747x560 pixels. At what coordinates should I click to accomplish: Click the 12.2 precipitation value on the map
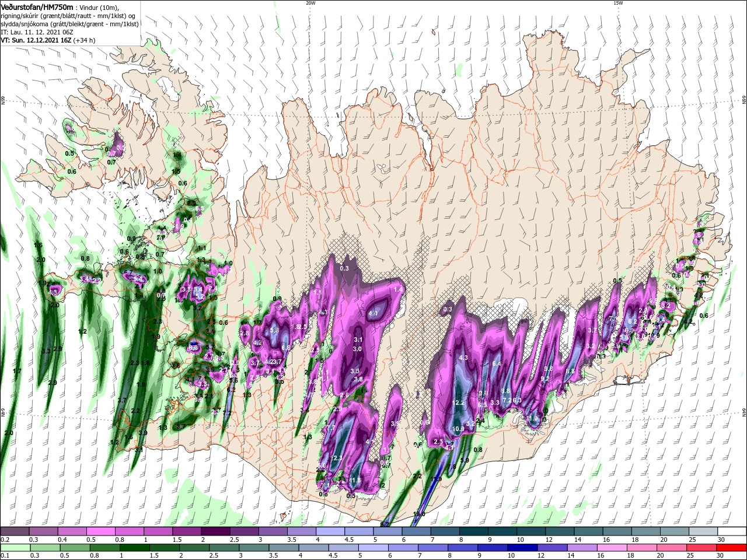(x=458, y=402)
